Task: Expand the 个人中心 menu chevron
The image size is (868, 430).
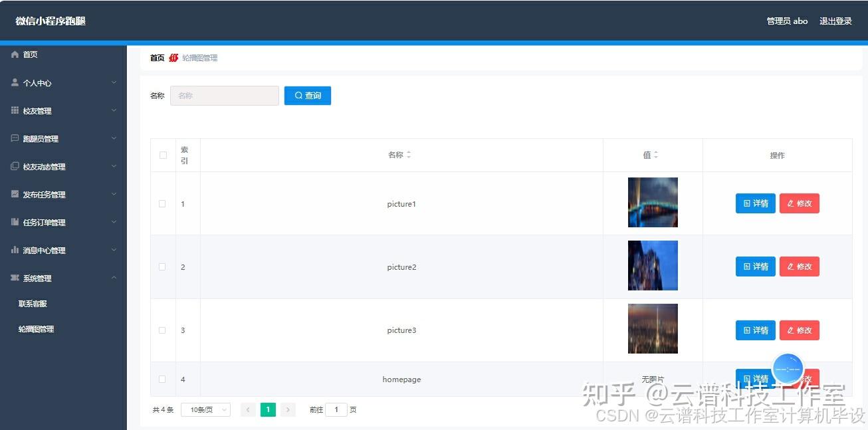Action: coord(114,82)
